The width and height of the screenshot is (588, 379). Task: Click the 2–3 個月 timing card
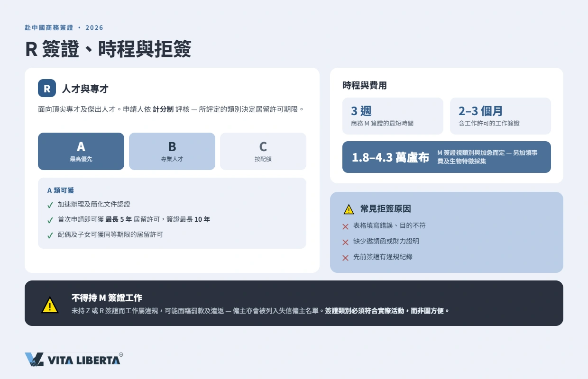(500, 116)
